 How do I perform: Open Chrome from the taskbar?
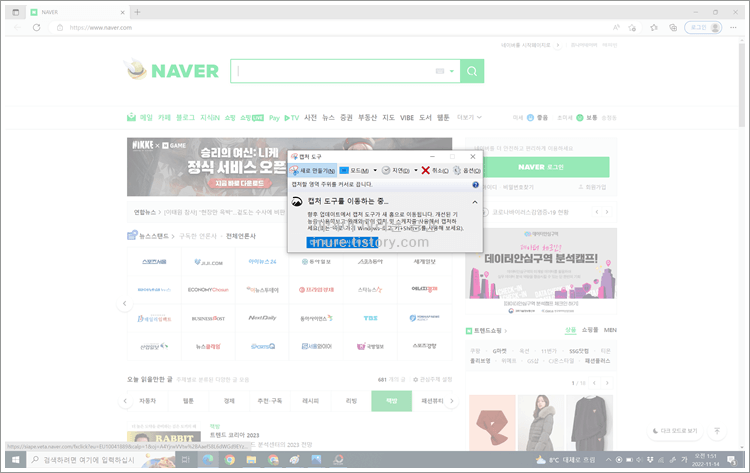(x=230, y=460)
